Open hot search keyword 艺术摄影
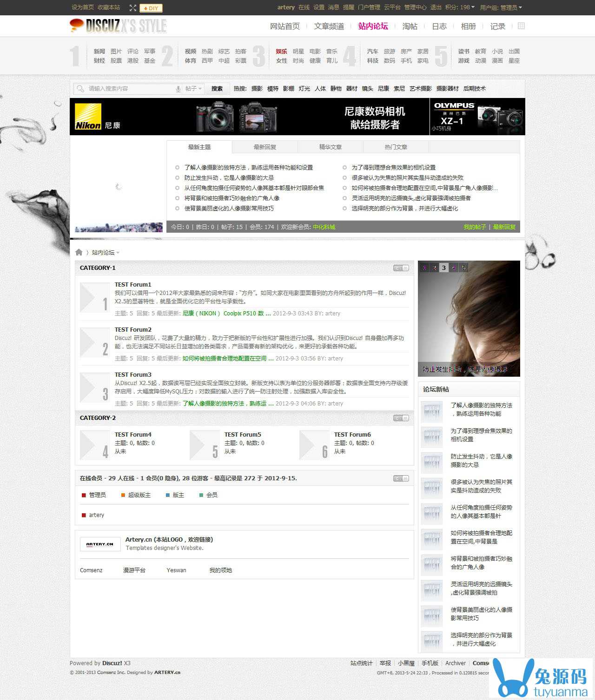This screenshot has width=595, height=700. pos(421,89)
